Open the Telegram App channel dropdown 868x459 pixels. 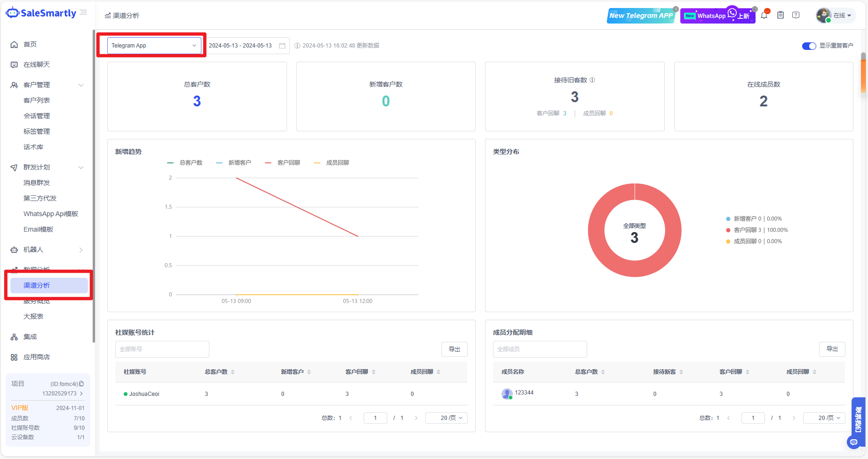coord(154,46)
